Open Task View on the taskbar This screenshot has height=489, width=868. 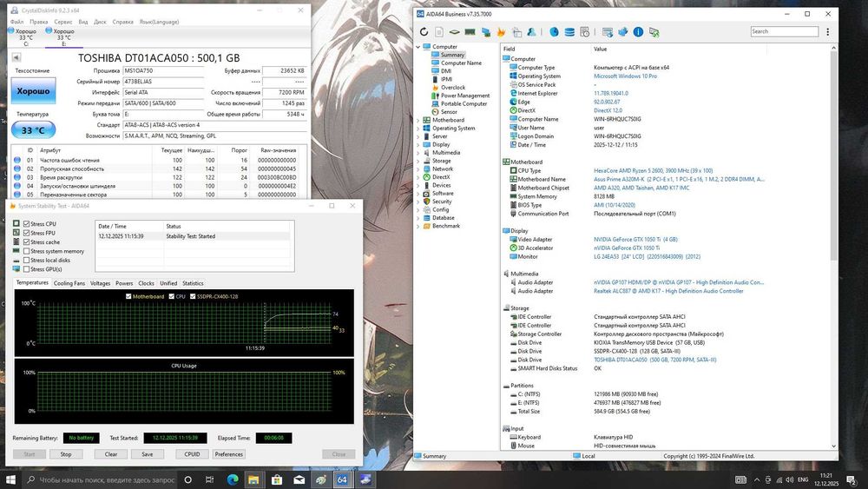click(209, 479)
